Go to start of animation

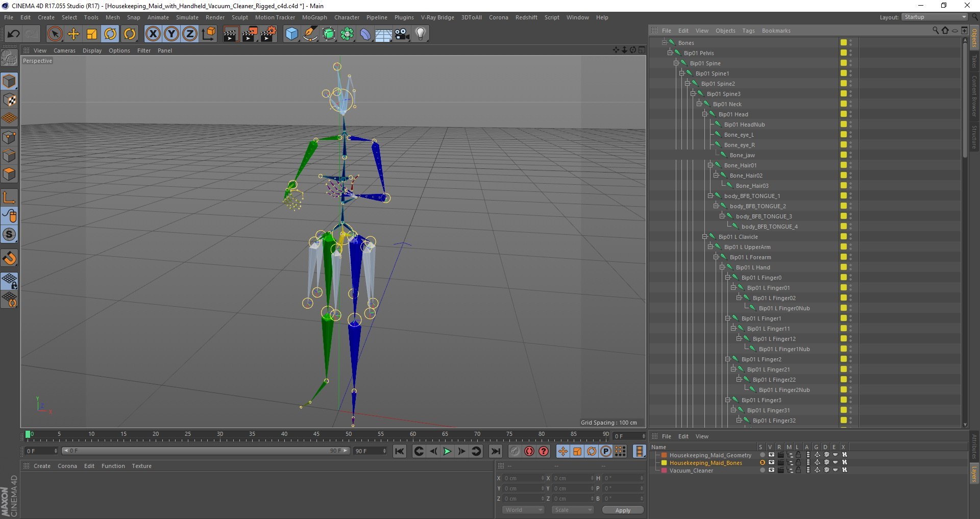pyautogui.click(x=400, y=451)
